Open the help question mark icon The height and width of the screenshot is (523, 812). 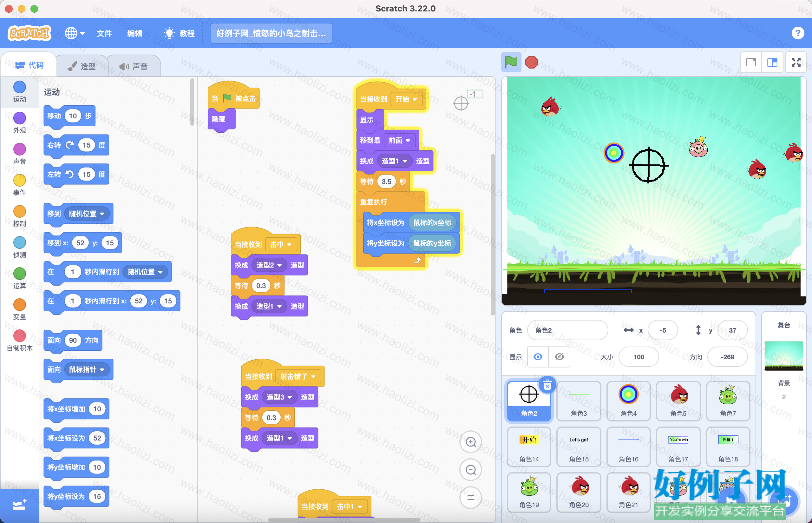pyautogui.click(x=798, y=33)
